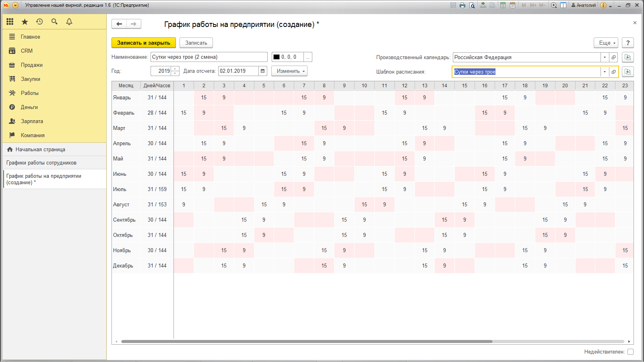Image resolution: width=644 pixels, height=362 pixels.
Task: Open notifications bell icon
Action: click(x=69, y=22)
